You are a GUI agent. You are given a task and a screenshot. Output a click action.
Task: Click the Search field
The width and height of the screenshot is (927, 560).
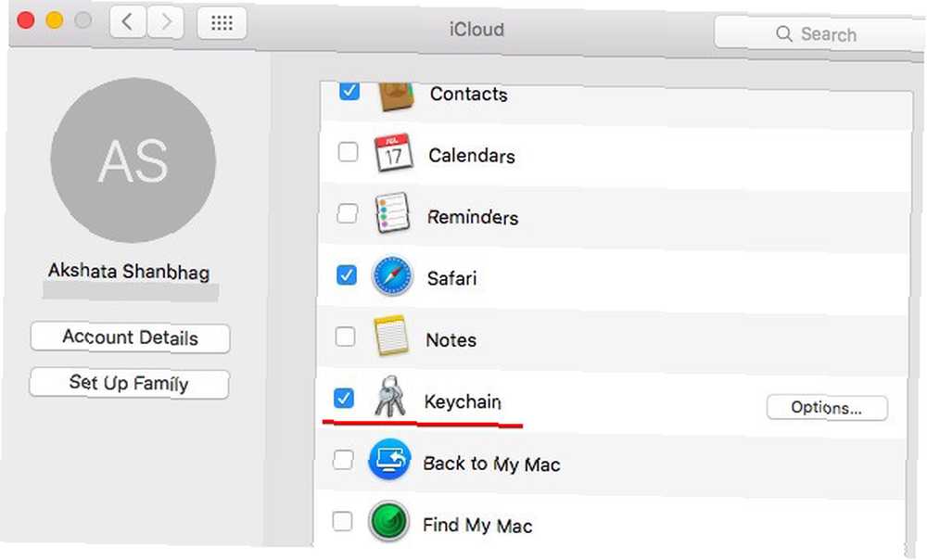pos(819,33)
